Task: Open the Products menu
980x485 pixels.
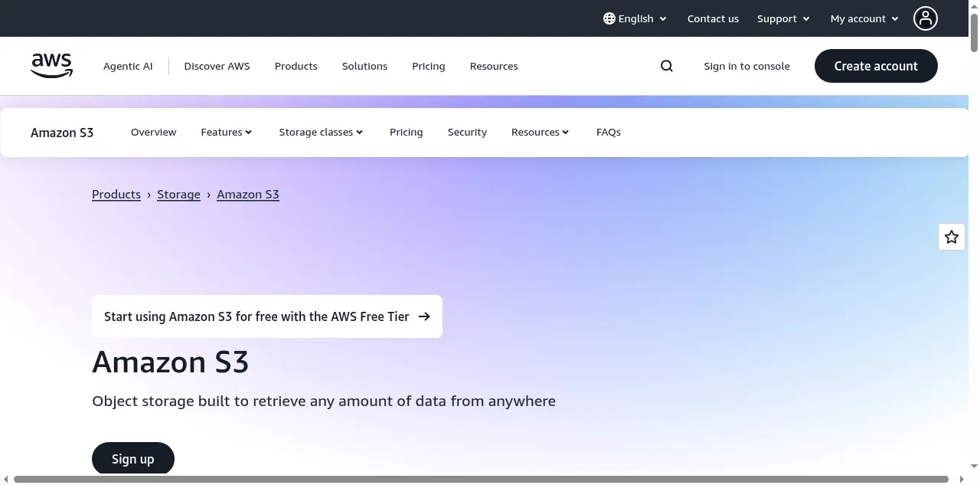Action: [x=296, y=66]
